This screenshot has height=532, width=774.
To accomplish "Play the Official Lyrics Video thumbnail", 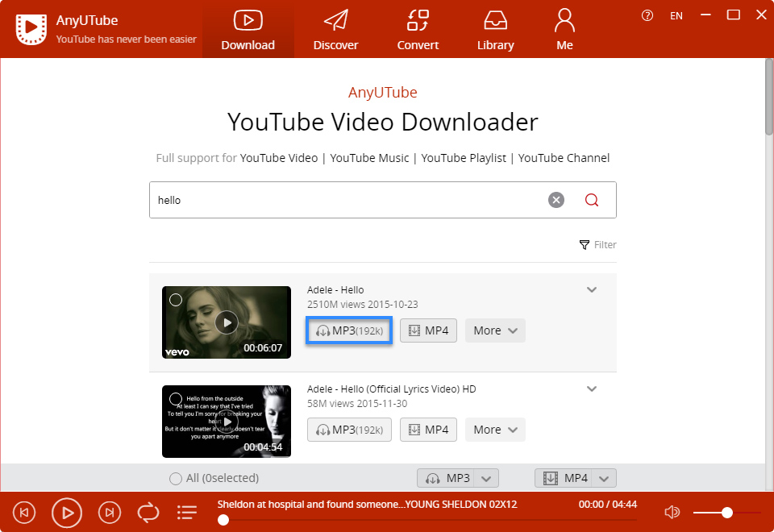I will pos(227,422).
